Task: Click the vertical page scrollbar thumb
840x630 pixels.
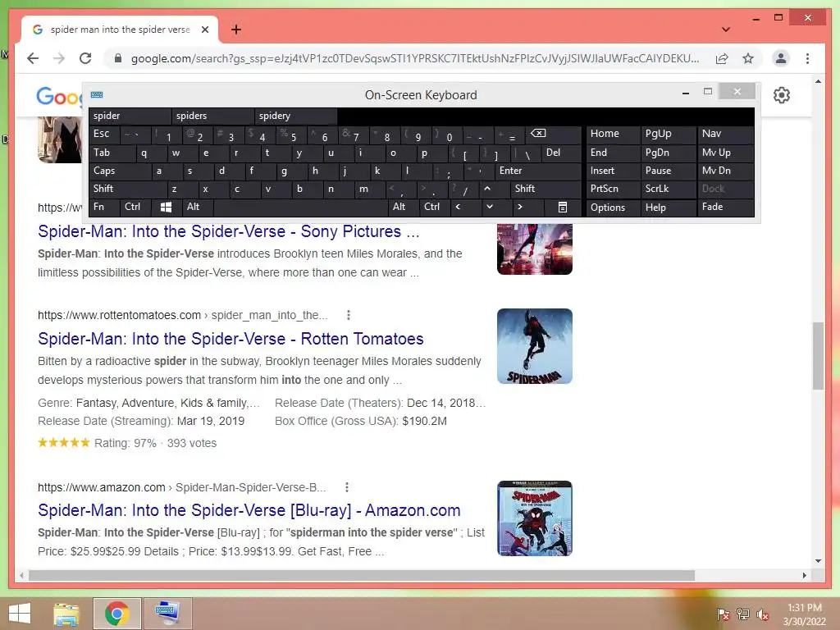Action: (x=818, y=356)
